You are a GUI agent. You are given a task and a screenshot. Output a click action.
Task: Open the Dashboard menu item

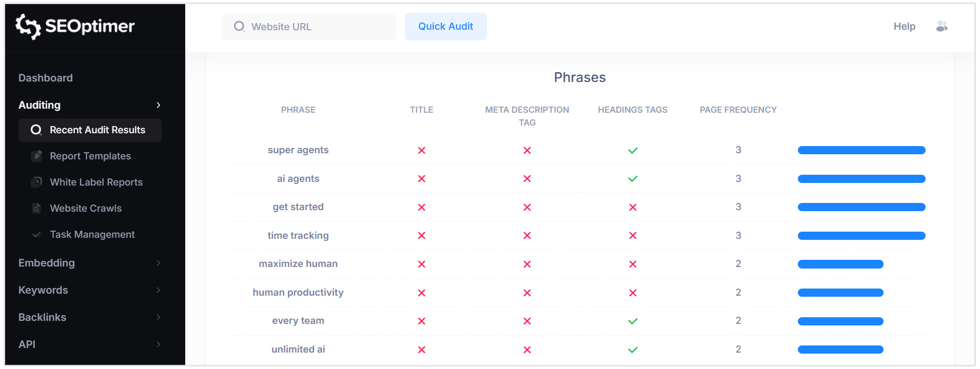pyautogui.click(x=45, y=77)
